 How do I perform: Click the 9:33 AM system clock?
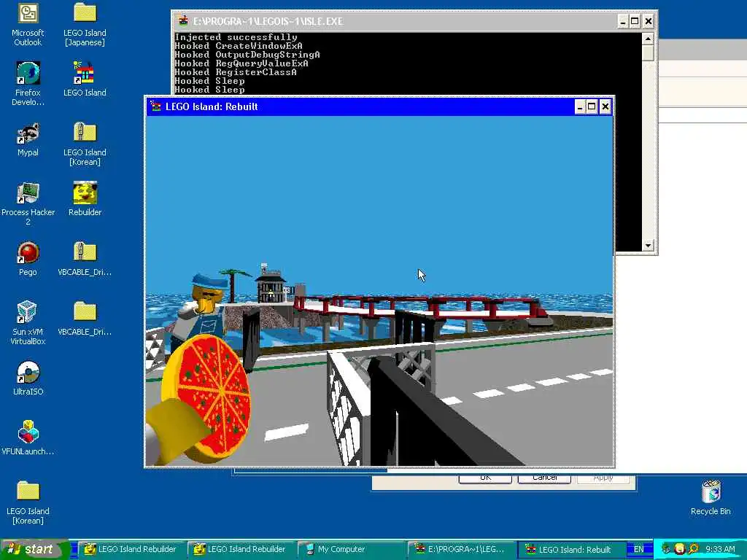coord(720,549)
